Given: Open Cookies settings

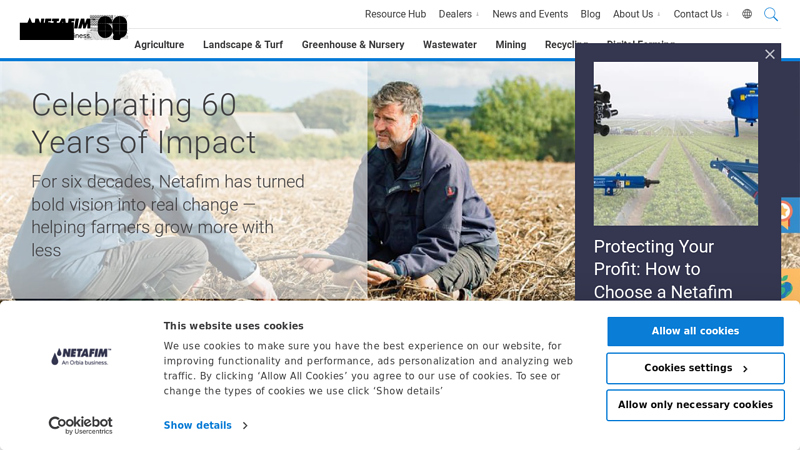Looking at the screenshot, I should point(695,368).
